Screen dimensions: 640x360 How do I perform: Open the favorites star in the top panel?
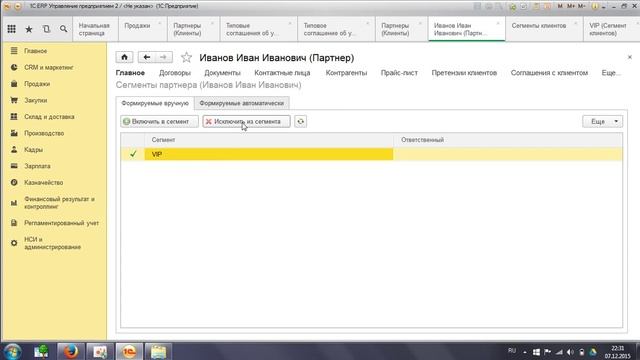[29, 29]
